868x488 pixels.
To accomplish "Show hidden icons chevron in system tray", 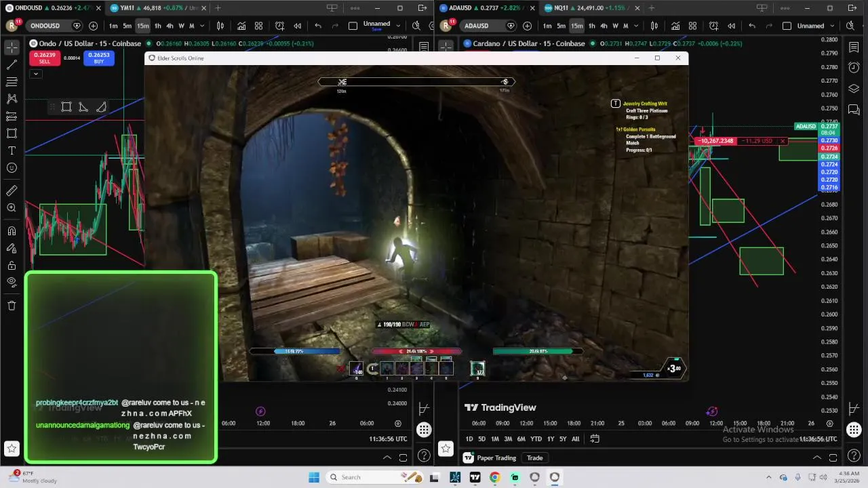I will pos(768,477).
